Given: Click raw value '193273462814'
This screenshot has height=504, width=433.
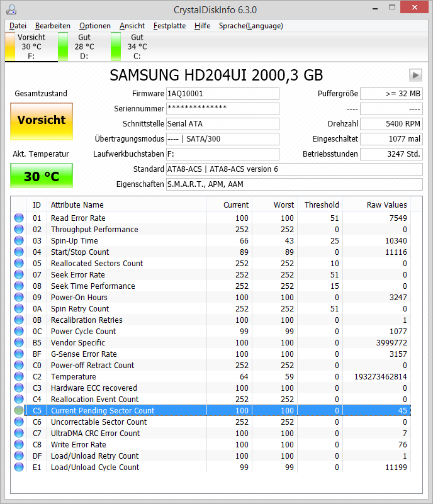Looking at the screenshot, I should click(x=381, y=377).
